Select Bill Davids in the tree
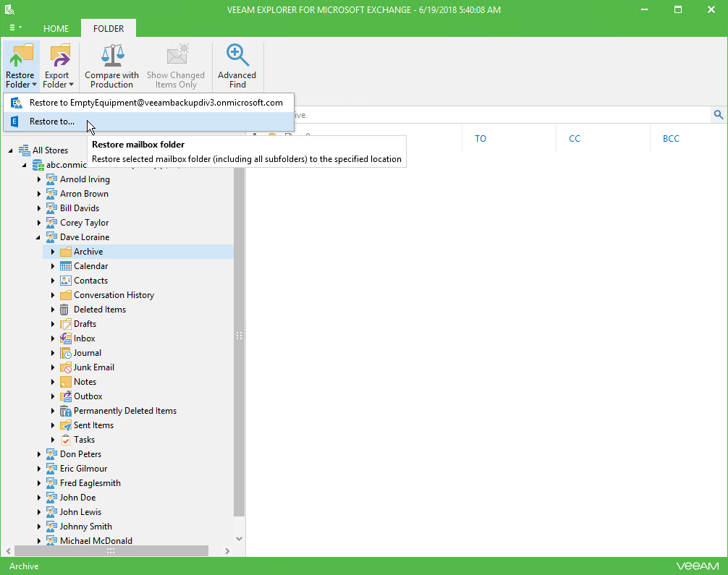The image size is (728, 575). click(80, 208)
